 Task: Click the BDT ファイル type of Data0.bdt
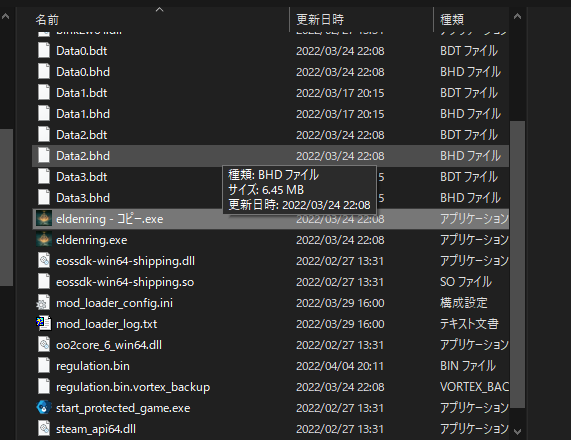point(469,51)
